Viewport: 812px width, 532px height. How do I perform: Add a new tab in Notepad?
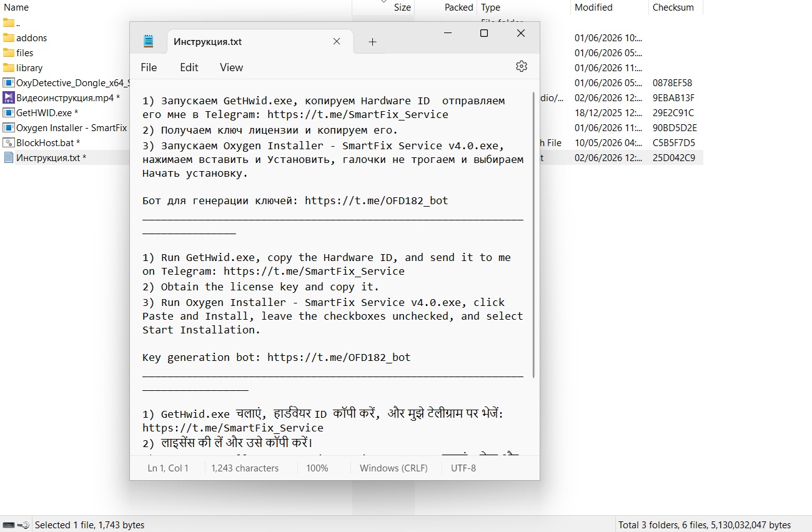[372, 42]
